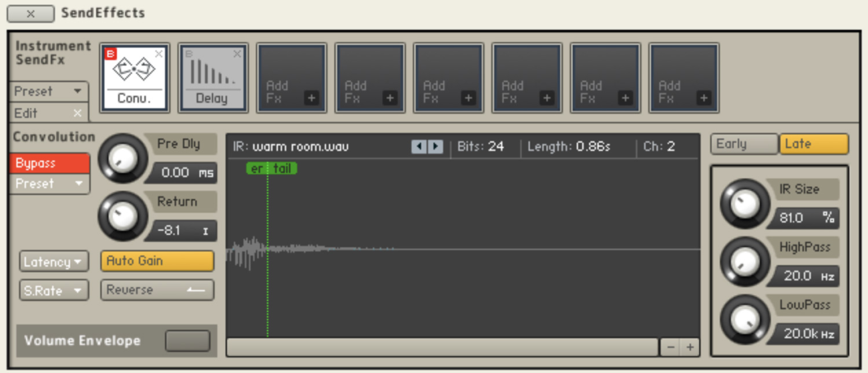The width and height of the screenshot is (868, 373).
Task: Enable the Volume Envelope switch
Action: (x=187, y=341)
